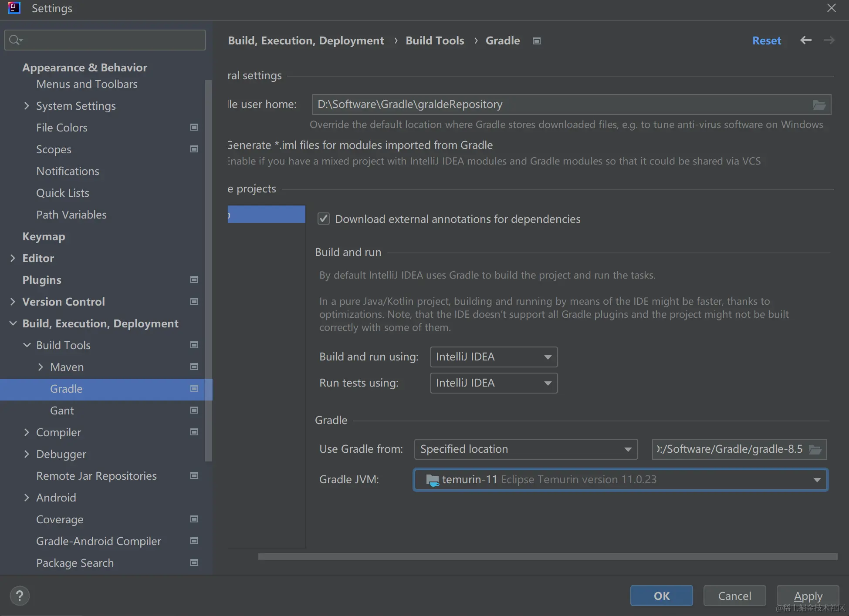Click the horizontal scrollbar at panel bottom
Viewport: 849px width, 616px height.
point(548,556)
